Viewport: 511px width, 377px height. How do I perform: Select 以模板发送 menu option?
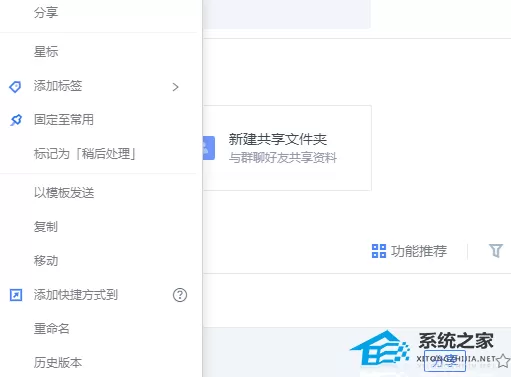64,192
